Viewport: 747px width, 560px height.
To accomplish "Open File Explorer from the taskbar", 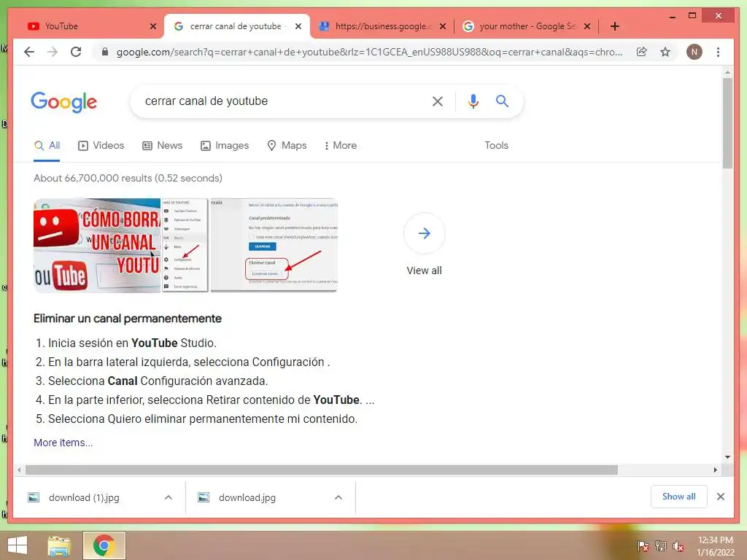I will coord(60,545).
